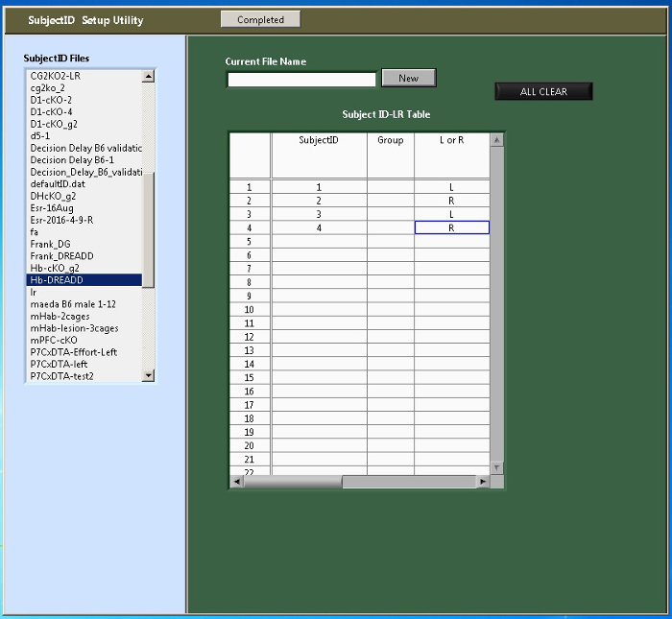
Task: Click table scroll right arrow
Action: pos(483,481)
